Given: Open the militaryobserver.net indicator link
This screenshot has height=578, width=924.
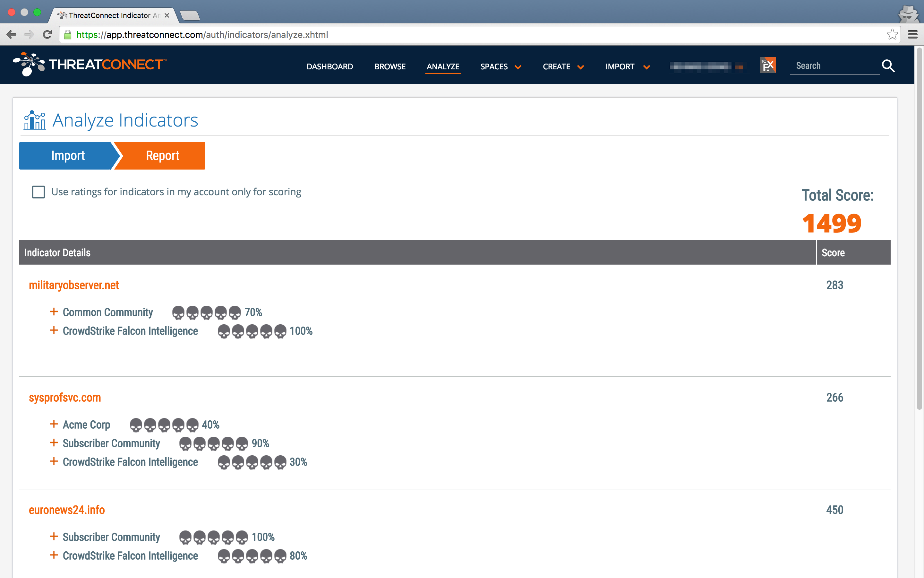Looking at the screenshot, I should pos(74,285).
